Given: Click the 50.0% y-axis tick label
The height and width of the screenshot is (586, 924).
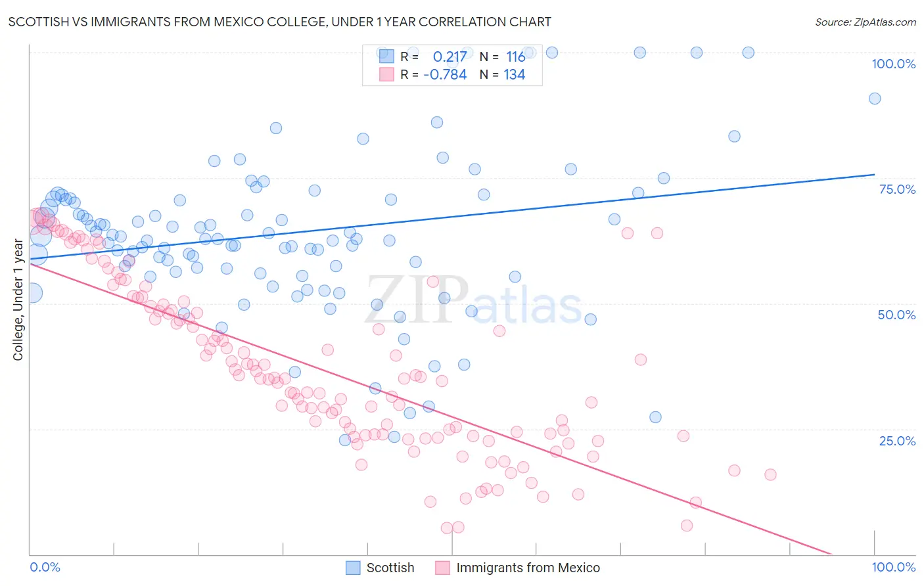Looking at the screenshot, I should [896, 315].
